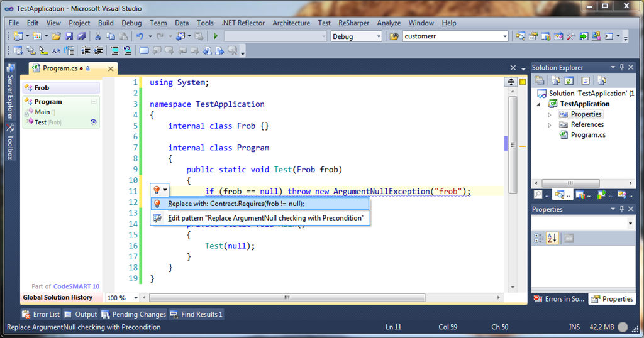
Task: Click the Navigate Backward toolbar icon
Action: pyautogui.click(x=180, y=36)
